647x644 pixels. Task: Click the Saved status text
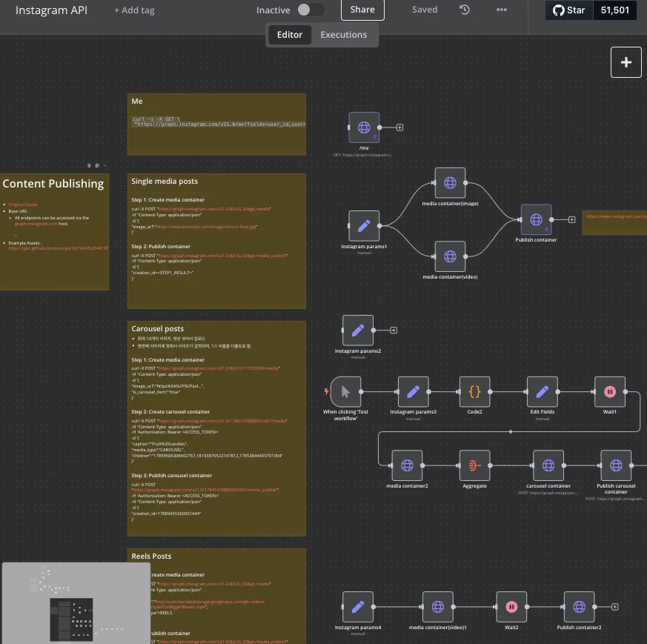click(x=425, y=10)
